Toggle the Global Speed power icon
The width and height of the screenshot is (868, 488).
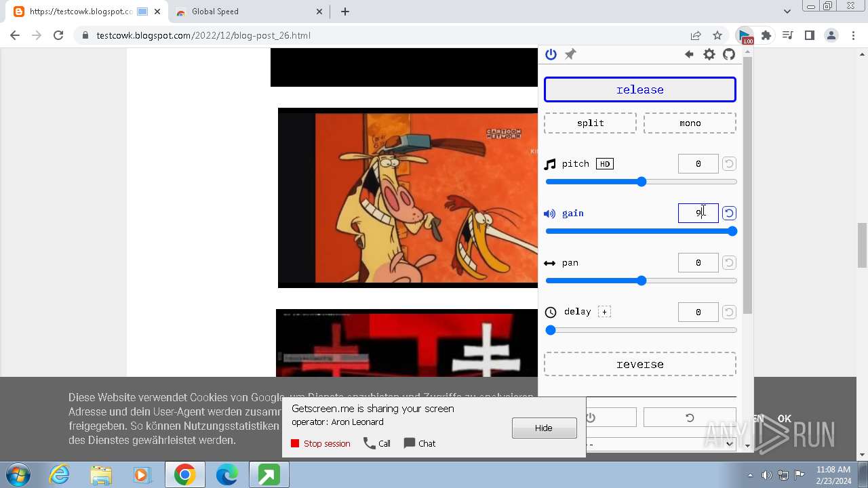pyautogui.click(x=551, y=54)
